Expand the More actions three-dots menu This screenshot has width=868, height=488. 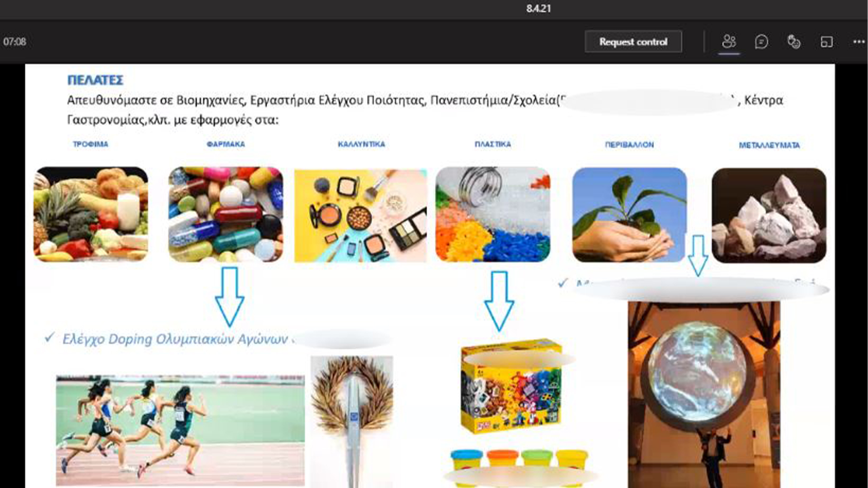[x=859, y=42]
